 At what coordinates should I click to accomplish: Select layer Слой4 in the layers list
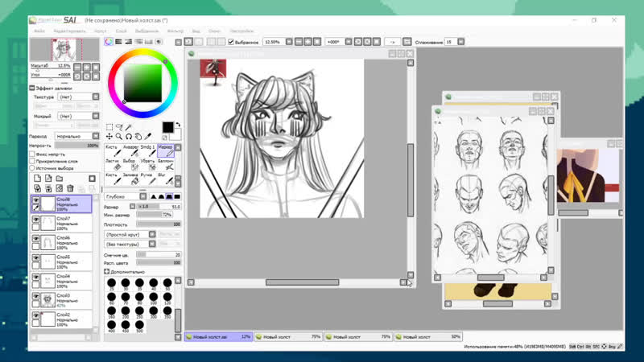tap(64, 281)
